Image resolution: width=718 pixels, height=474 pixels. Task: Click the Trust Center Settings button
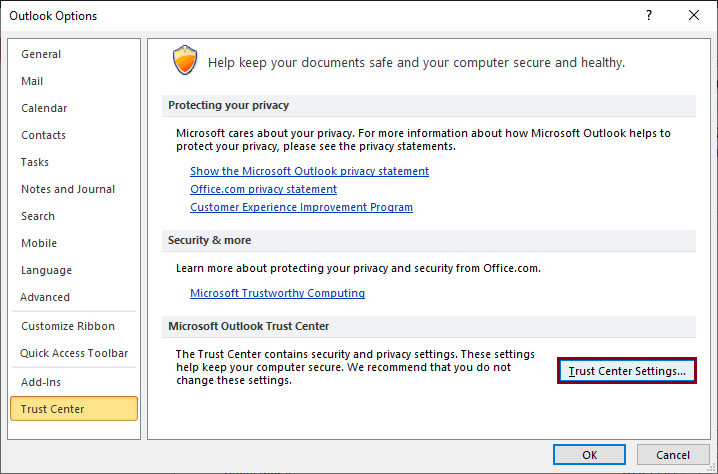(x=627, y=371)
